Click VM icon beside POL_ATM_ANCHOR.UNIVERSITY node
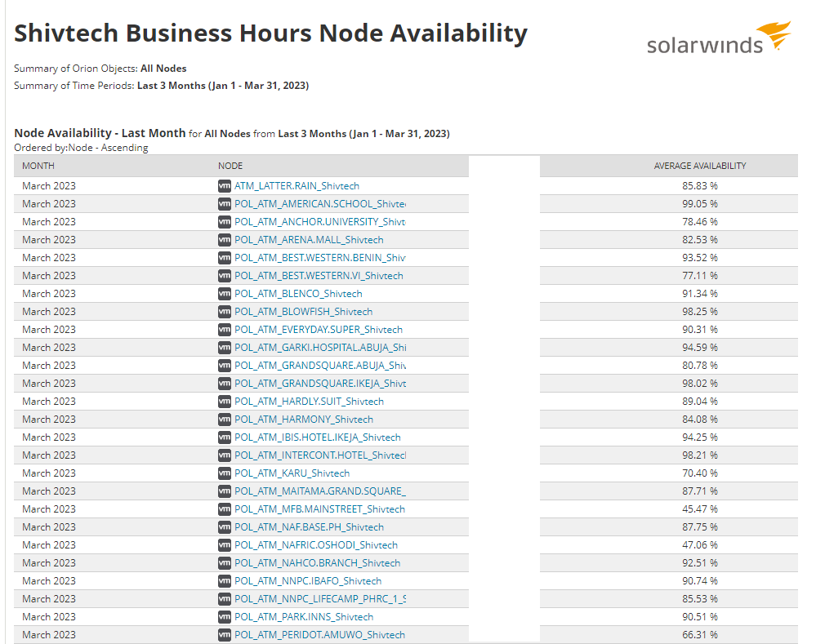This screenshot has width=816, height=644. pos(225,221)
